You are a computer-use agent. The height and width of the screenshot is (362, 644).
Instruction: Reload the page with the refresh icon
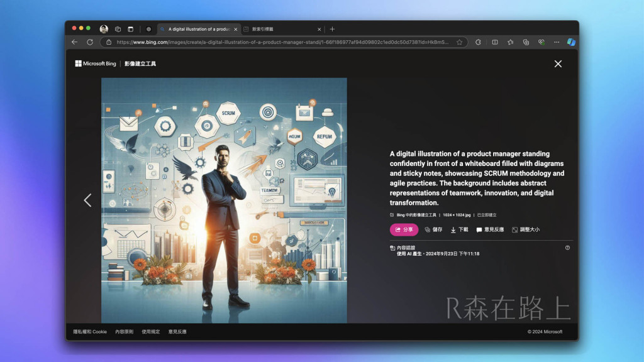coord(90,42)
